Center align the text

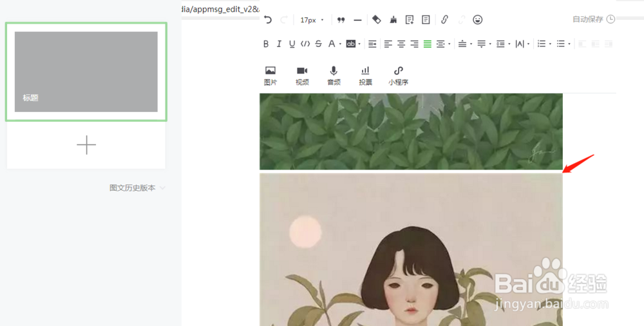pyautogui.click(x=401, y=44)
